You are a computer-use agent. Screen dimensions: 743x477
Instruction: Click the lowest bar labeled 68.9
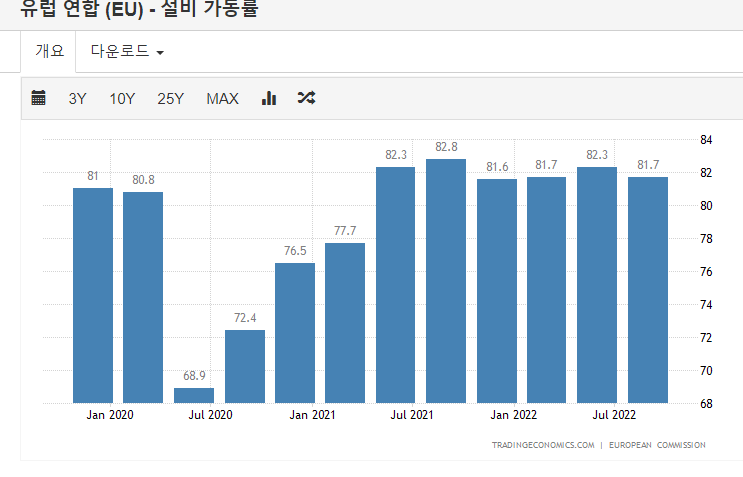194,396
